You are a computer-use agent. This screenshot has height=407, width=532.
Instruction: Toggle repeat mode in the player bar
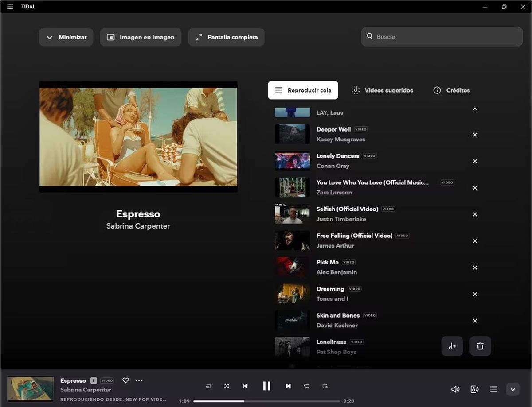[x=306, y=386]
